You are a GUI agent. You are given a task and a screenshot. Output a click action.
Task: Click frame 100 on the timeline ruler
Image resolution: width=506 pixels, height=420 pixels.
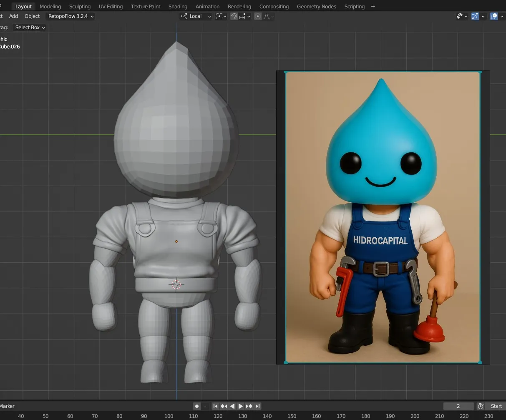pos(169,416)
